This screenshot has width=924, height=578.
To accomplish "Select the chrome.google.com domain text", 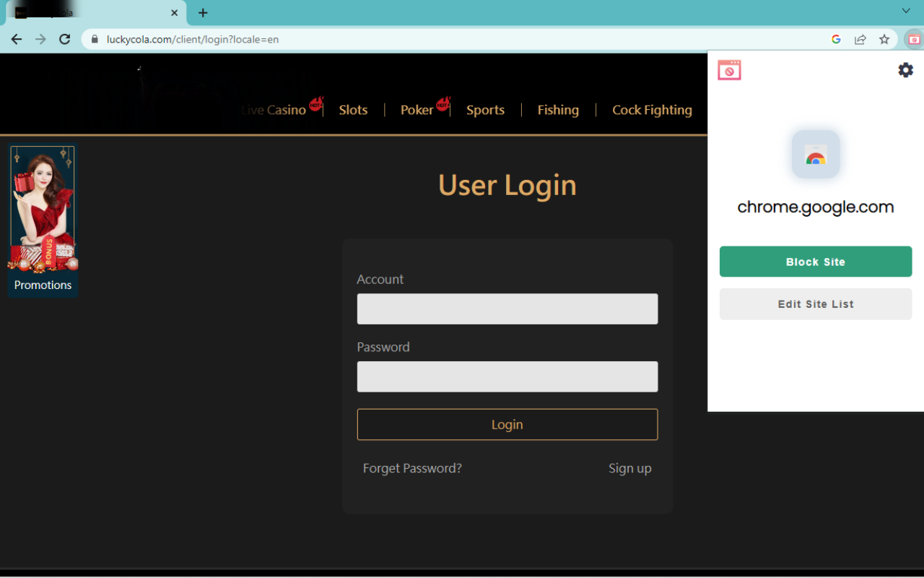I will (816, 207).
